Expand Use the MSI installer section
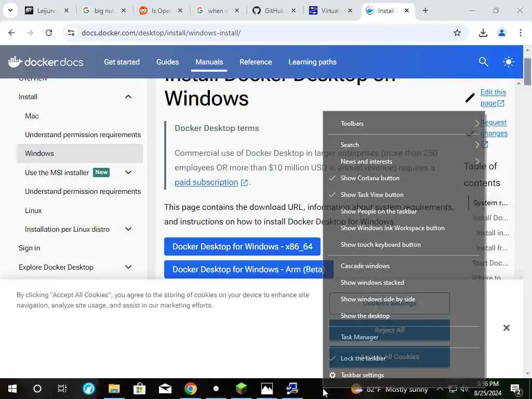This screenshot has width=532, height=399. pyautogui.click(x=128, y=172)
